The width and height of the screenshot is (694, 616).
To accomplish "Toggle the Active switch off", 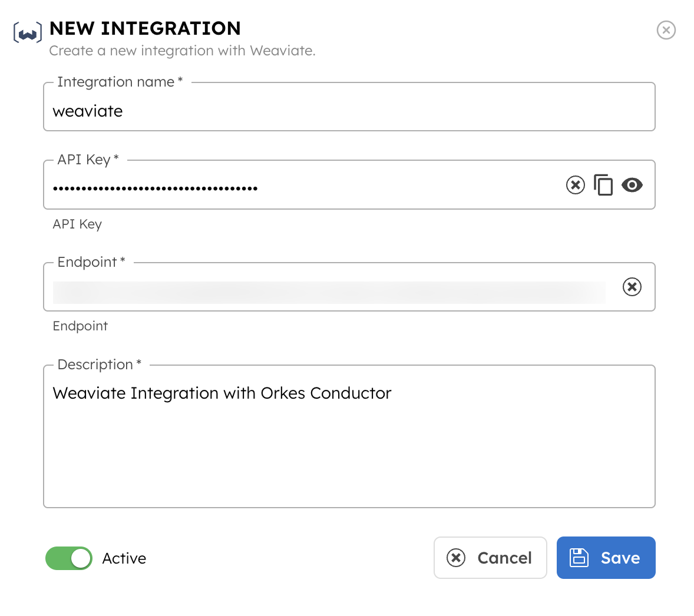I will [x=69, y=558].
